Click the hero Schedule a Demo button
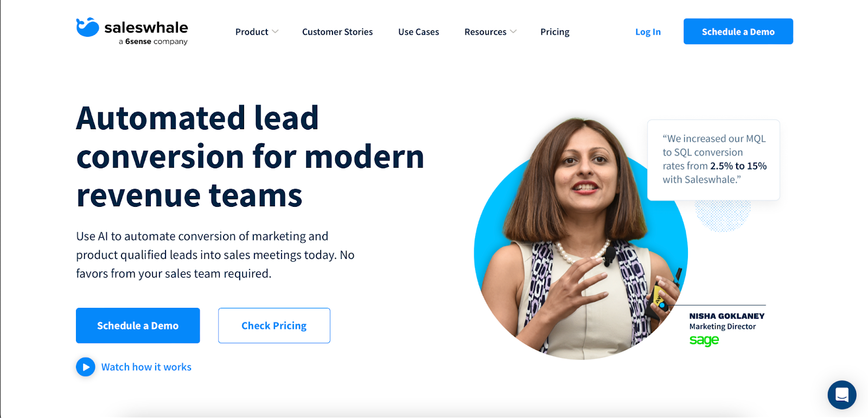This screenshot has width=868, height=418. pyautogui.click(x=138, y=326)
